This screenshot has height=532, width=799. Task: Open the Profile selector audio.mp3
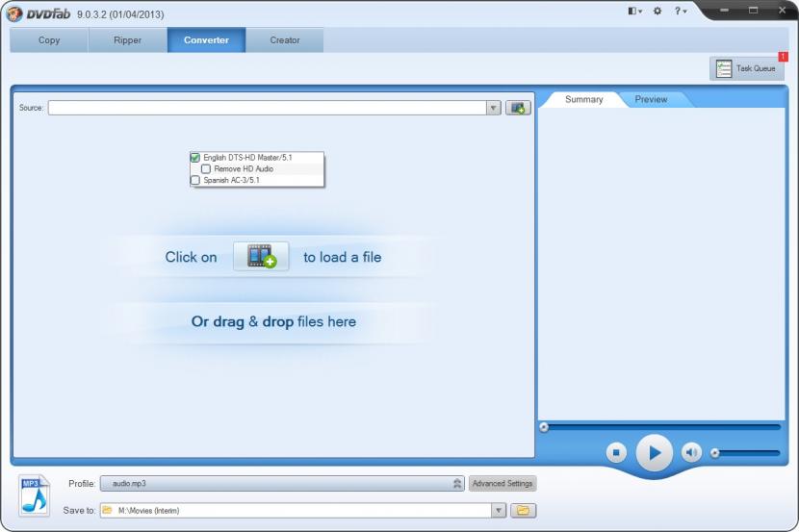point(282,483)
